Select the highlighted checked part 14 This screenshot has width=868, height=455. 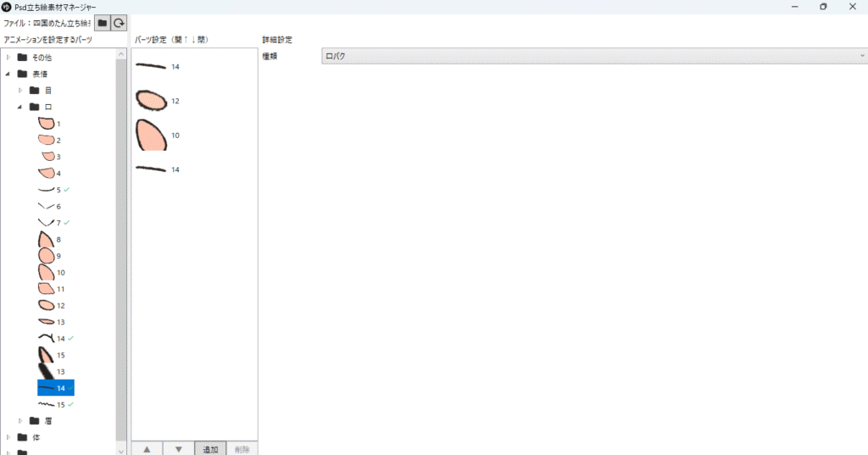(x=55, y=387)
